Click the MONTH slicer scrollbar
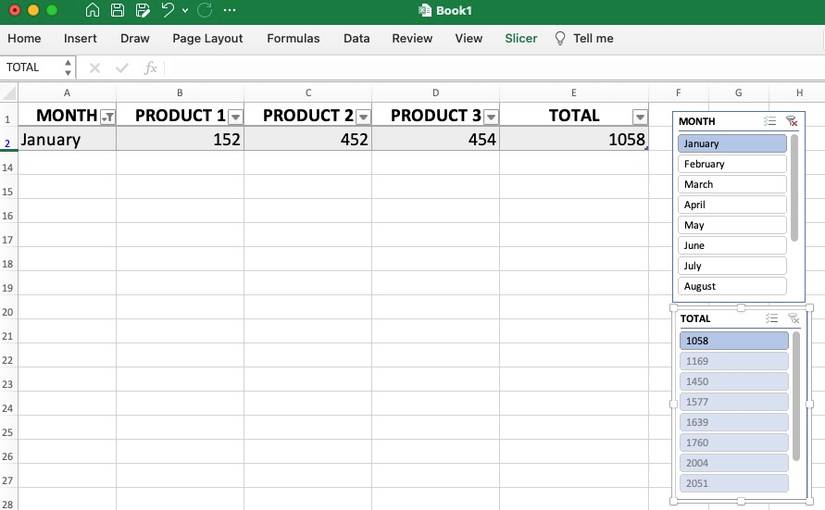This screenshot has width=825, height=510. pyautogui.click(x=795, y=188)
